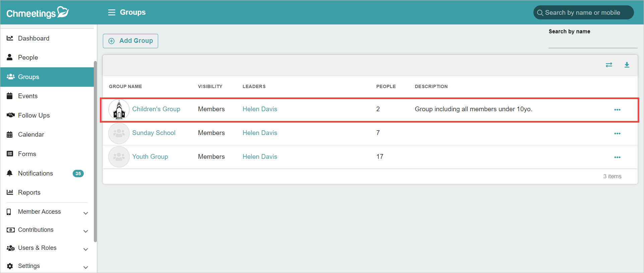Click Children's Group description text

(x=473, y=109)
